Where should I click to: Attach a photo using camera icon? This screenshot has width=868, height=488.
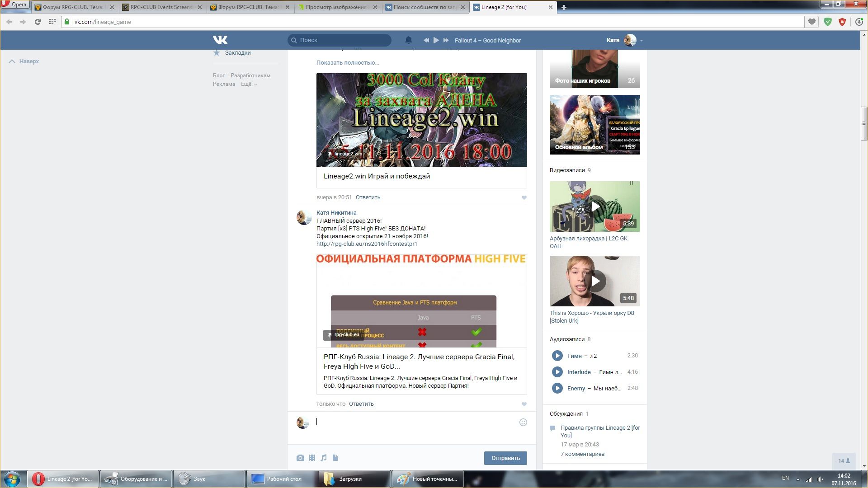click(x=300, y=458)
